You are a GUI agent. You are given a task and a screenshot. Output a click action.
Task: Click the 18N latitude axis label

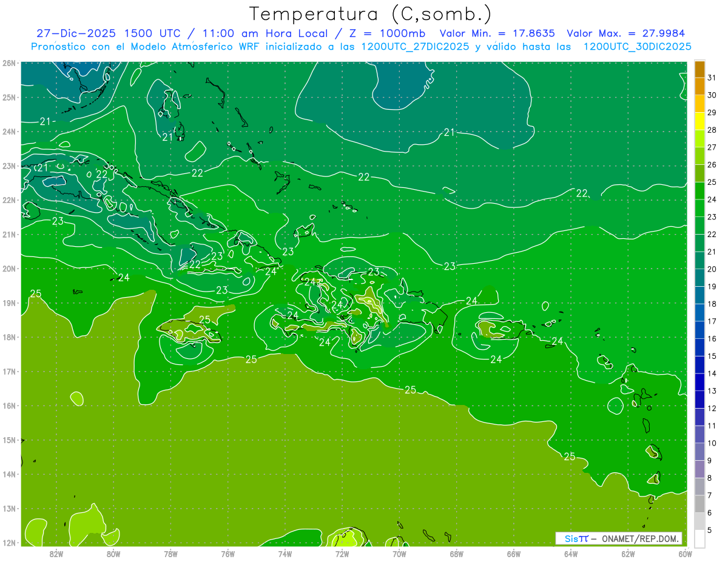click(8, 337)
